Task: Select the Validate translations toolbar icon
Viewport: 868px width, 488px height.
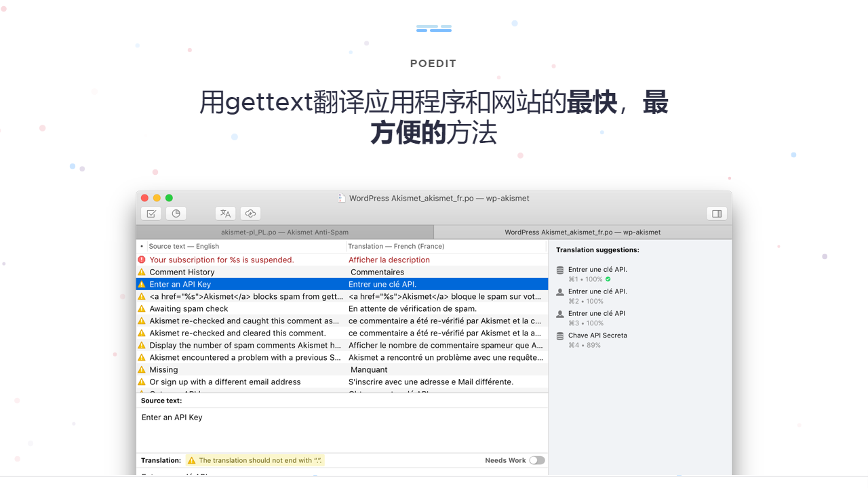Action: point(151,213)
